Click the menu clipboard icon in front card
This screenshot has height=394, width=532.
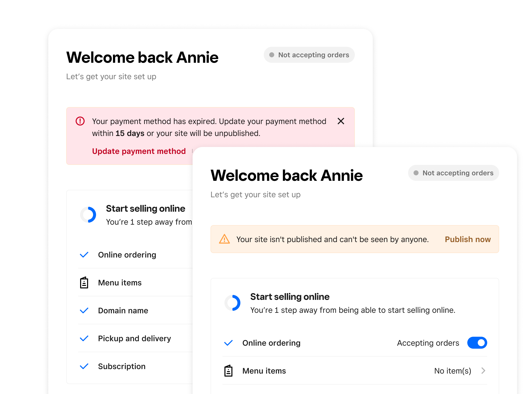pos(228,371)
